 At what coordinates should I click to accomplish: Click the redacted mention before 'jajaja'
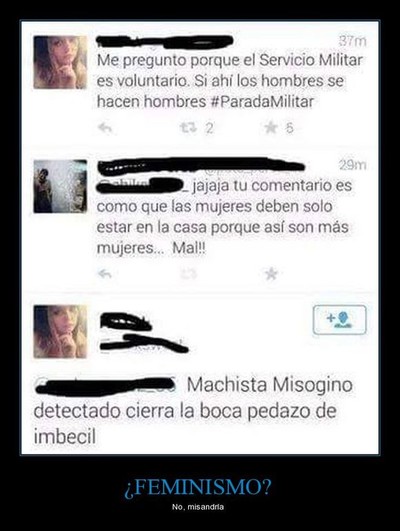point(144,186)
